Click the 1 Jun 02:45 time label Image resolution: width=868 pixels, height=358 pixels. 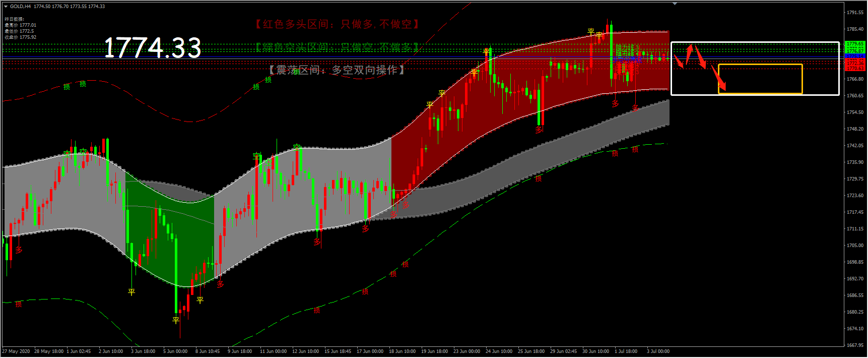[79, 351]
